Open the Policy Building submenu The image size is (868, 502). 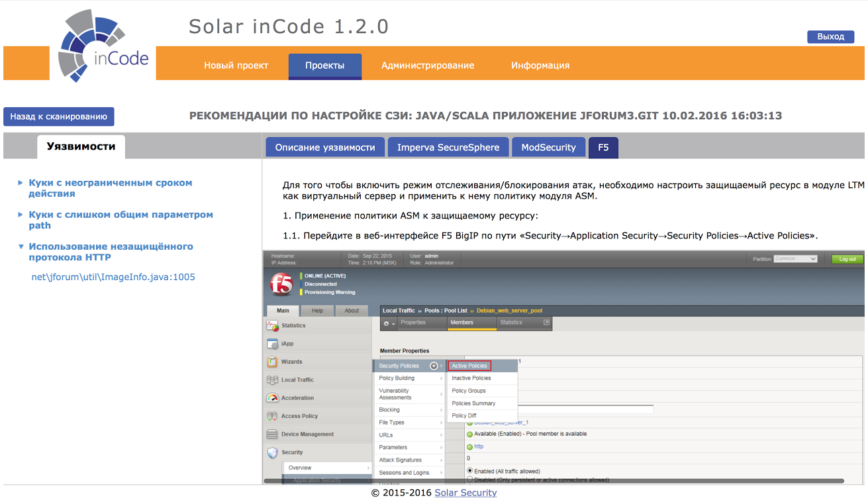point(409,378)
